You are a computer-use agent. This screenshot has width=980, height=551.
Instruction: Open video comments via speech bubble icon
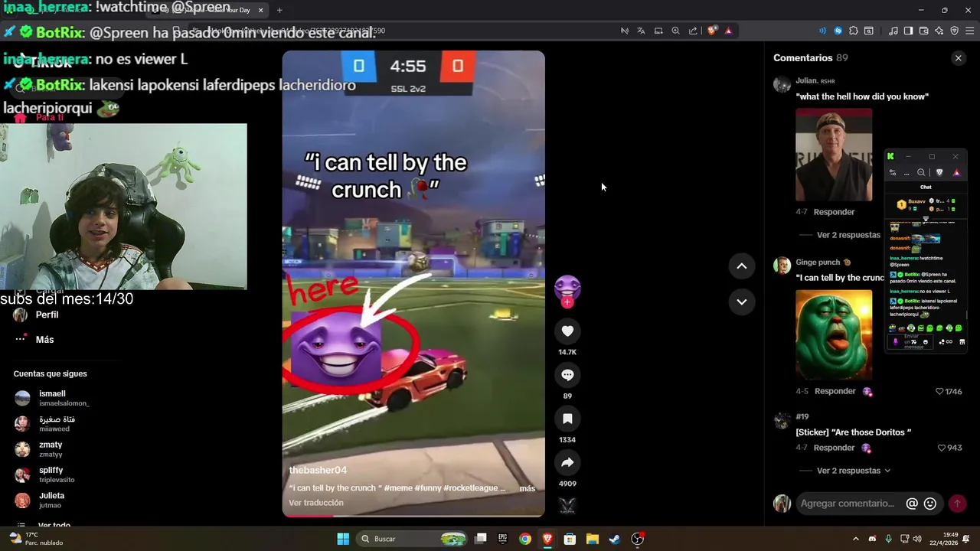point(567,375)
